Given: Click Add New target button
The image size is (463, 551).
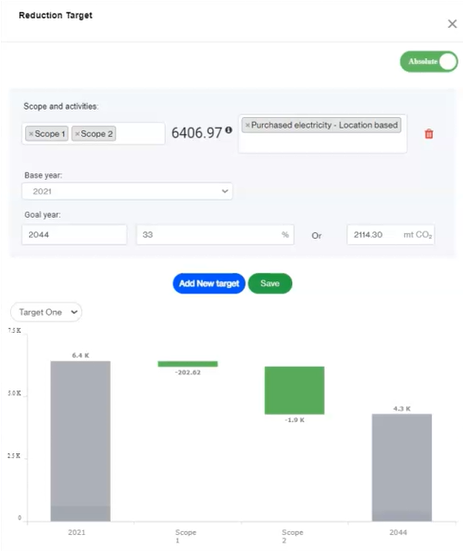Looking at the screenshot, I should 209,283.
